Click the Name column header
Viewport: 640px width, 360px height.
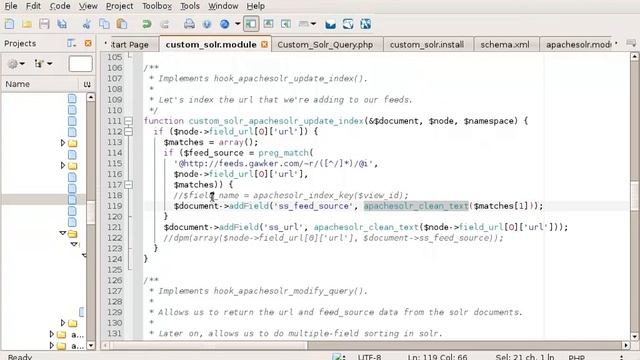(x=40, y=84)
